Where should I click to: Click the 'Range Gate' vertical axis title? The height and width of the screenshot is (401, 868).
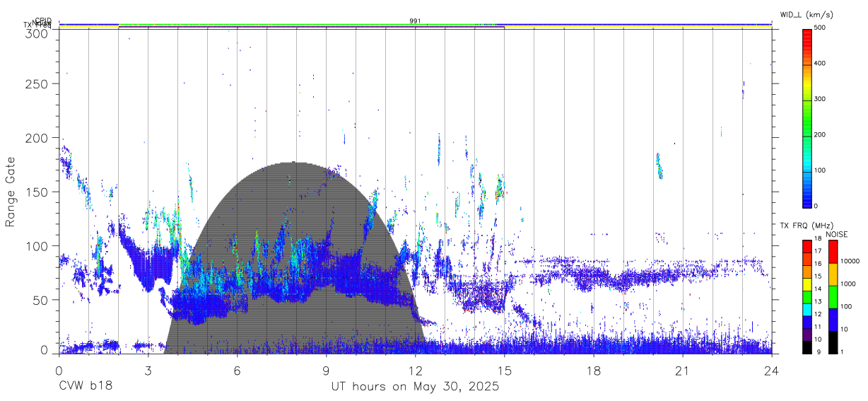pyautogui.click(x=11, y=192)
